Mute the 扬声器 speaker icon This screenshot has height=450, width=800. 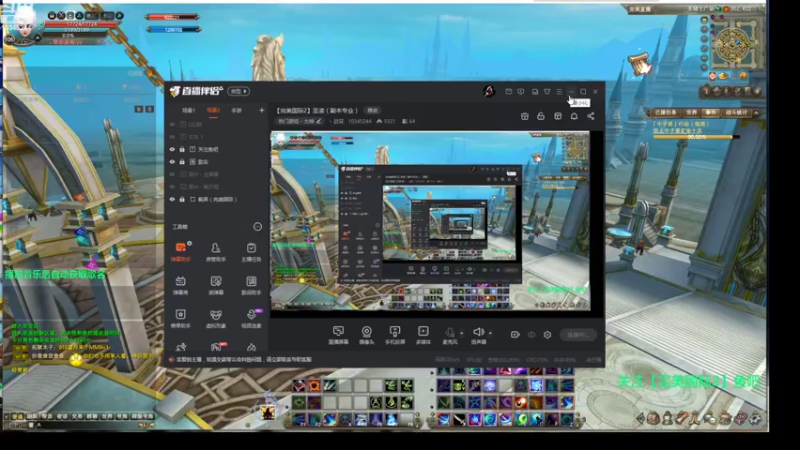click(478, 332)
